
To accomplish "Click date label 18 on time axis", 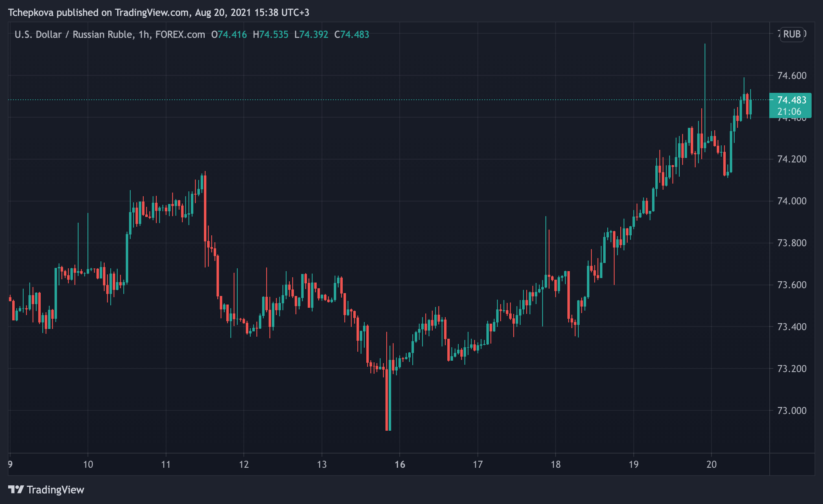I will 555,465.
